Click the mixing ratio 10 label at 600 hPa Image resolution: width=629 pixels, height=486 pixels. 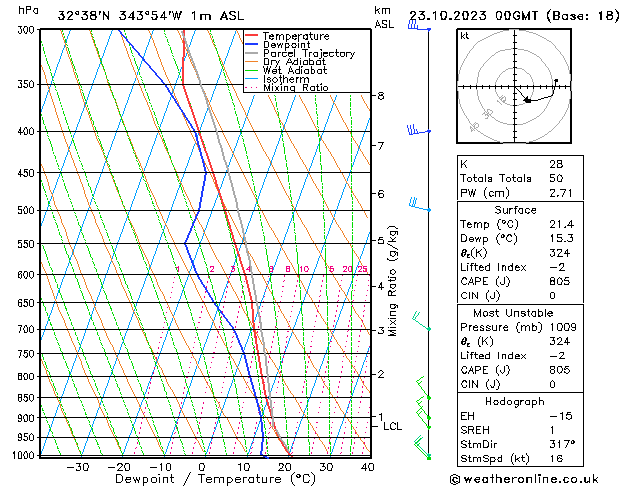[x=304, y=269]
